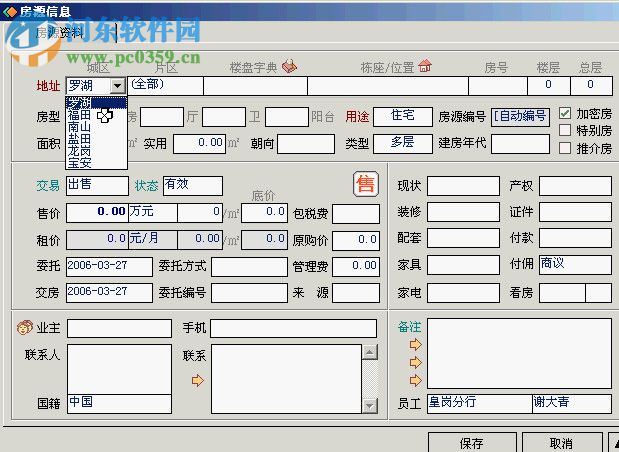Click the 原购价 field
Screen dimensions: 619x452
pos(356,240)
